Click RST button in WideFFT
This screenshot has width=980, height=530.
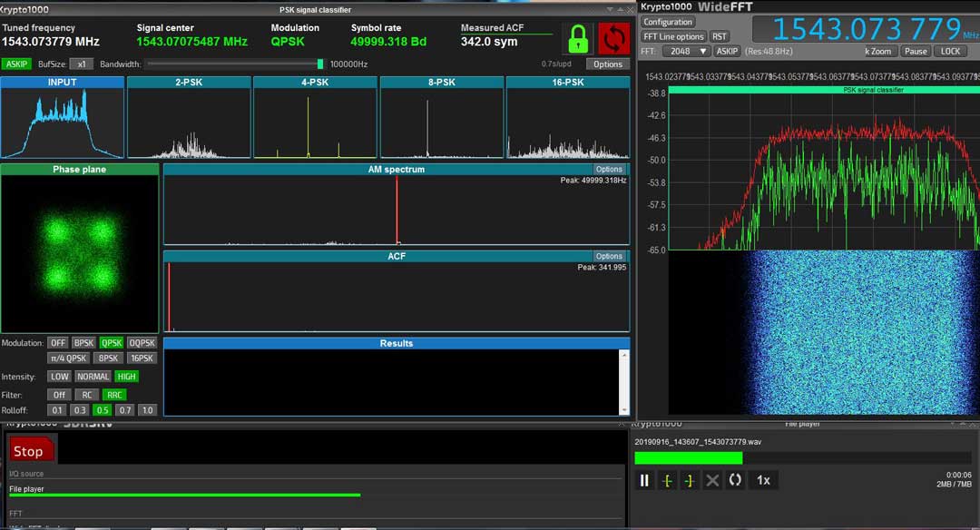[720, 37]
